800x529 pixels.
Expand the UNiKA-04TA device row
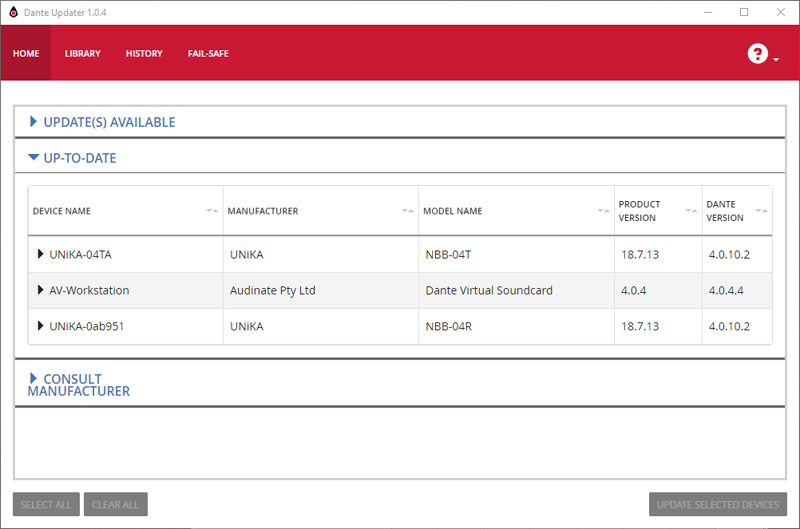click(40, 254)
